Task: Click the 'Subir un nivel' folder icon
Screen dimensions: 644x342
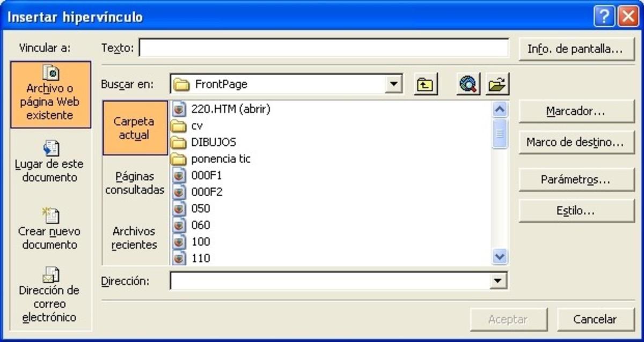Action: (x=426, y=84)
